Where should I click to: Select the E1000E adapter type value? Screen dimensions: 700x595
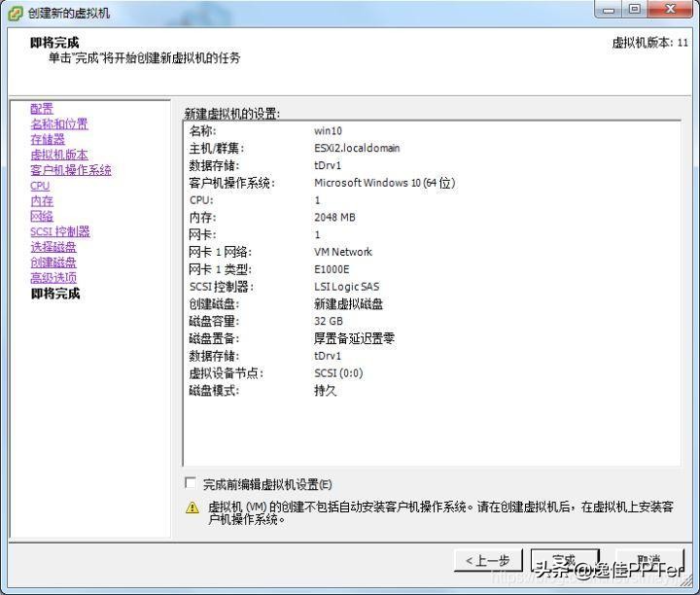point(332,269)
